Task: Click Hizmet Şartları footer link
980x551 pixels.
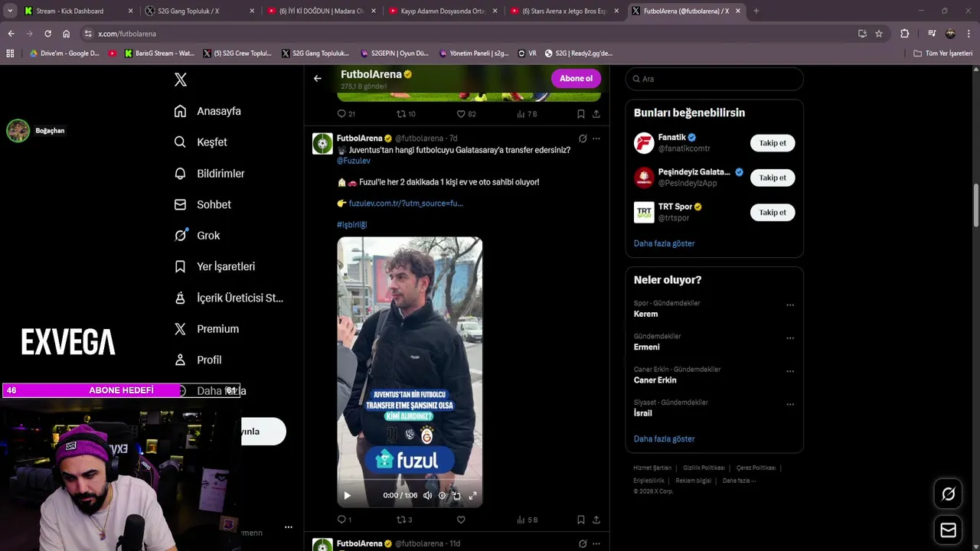Action: (652, 468)
